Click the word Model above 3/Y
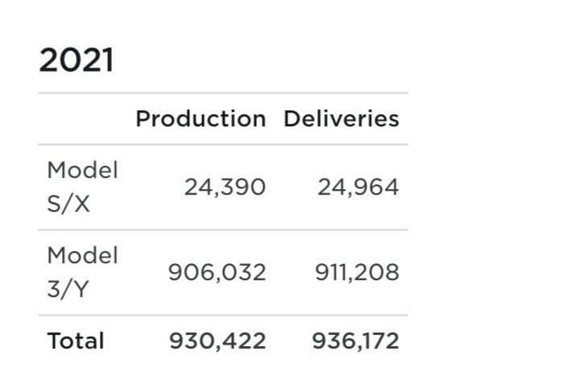Image resolution: width=579 pixels, height=392 pixels. 82,255
